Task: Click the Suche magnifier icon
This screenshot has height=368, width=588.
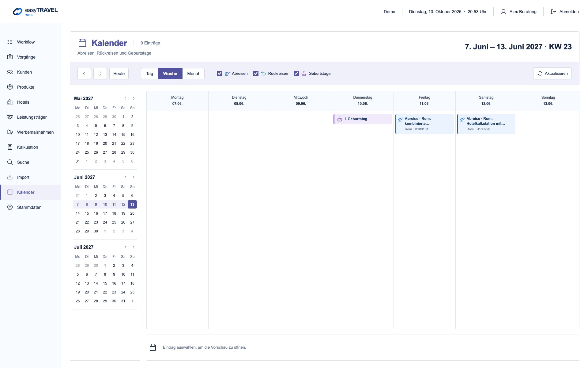Action: click(10, 162)
